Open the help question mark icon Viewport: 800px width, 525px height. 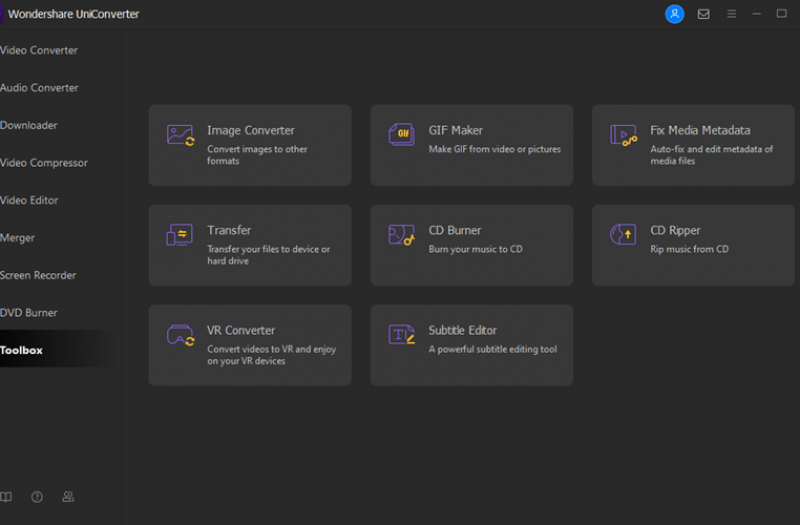click(x=37, y=496)
